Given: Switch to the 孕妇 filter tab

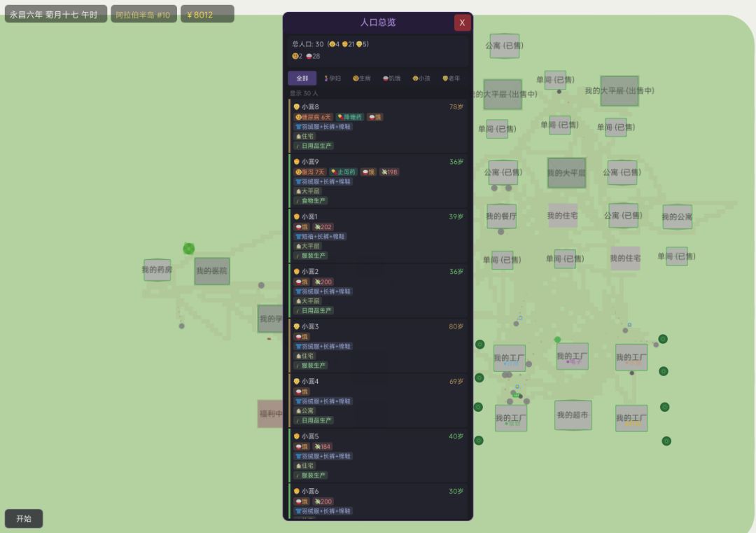Looking at the screenshot, I should [x=332, y=78].
